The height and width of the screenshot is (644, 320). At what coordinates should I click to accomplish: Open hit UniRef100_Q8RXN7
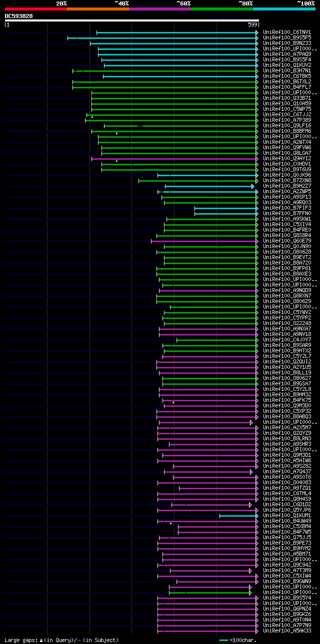[x=287, y=296]
